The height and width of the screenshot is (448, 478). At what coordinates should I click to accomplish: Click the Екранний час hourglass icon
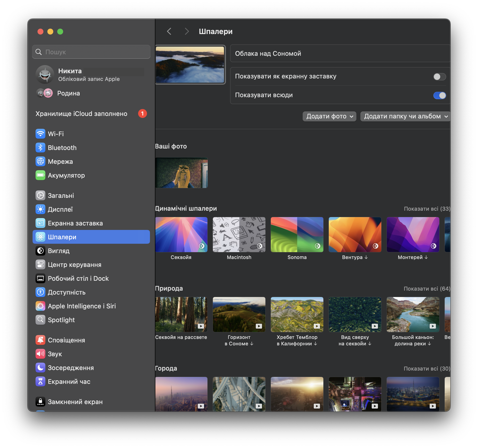(40, 382)
